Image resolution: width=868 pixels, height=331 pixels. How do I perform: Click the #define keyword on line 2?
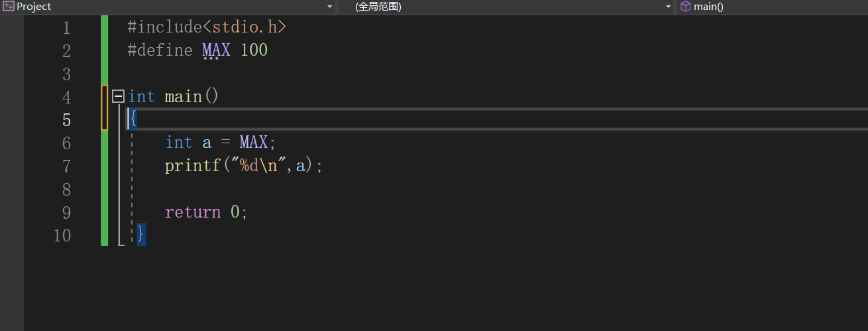pos(160,50)
